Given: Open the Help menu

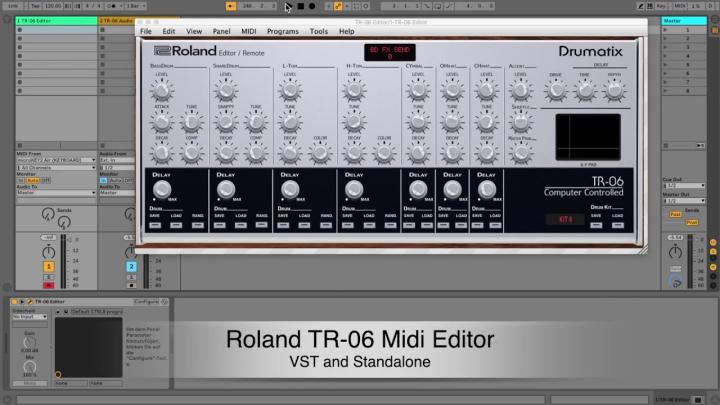Looking at the screenshot, I should coord(347,31).
